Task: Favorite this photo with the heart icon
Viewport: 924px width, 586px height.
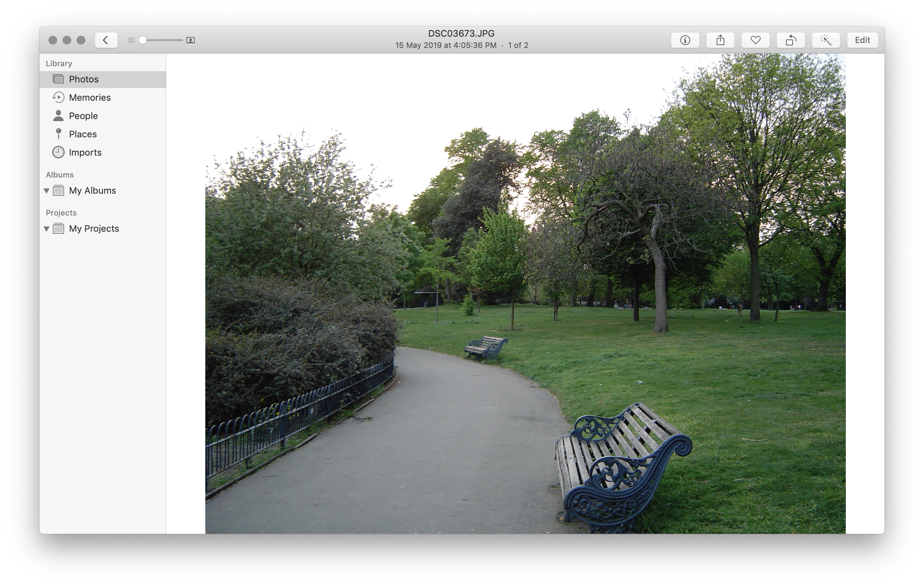Action: 755,40
